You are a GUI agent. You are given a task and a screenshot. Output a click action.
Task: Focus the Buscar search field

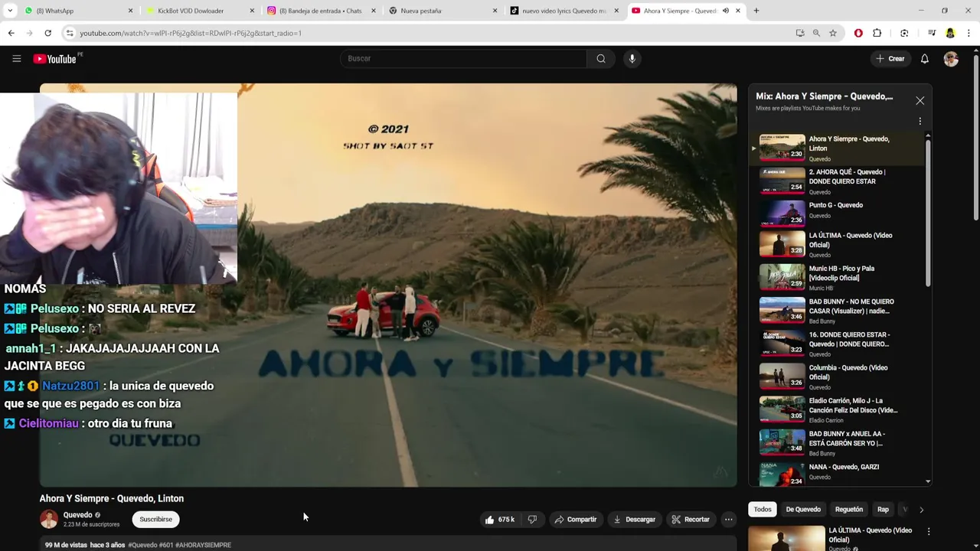pos(463,58)
